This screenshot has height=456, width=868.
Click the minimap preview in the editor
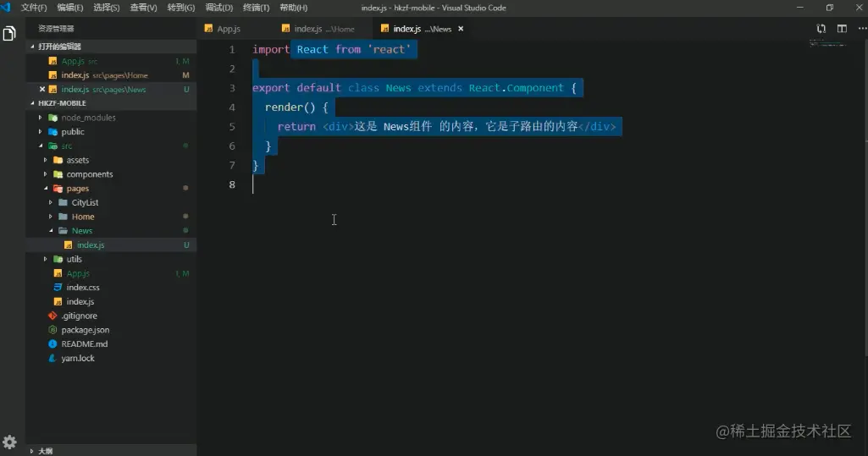(x=827, y=44)
